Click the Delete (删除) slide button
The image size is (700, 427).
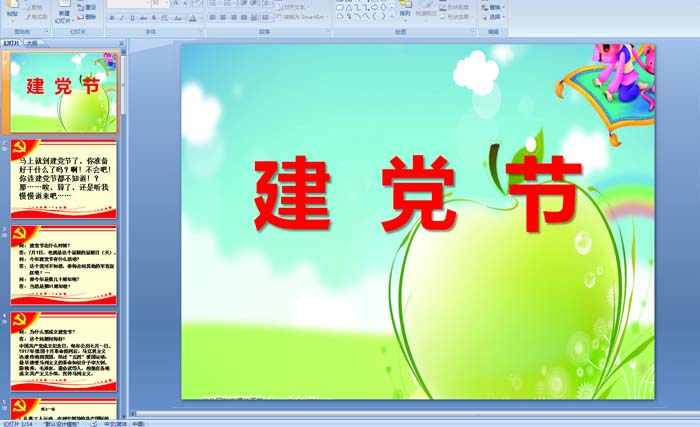point(87,17)
